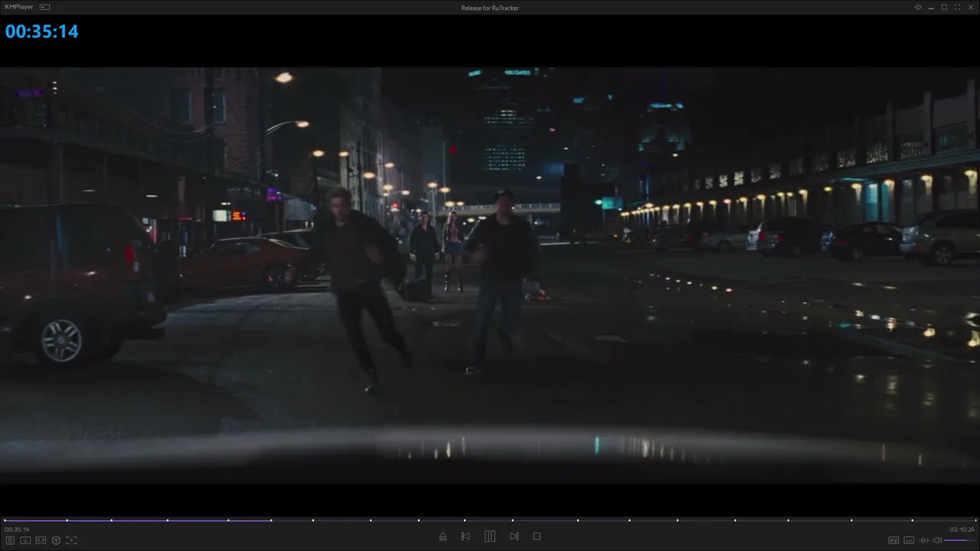Click the total duration 02:10:24 label
Viewport: 980px width, 551px height.
point(962,530)
